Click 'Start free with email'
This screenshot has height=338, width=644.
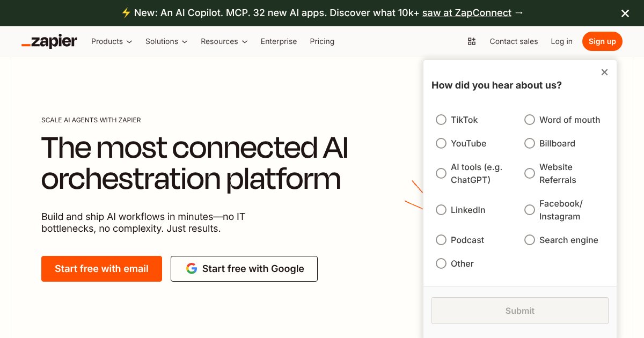[x=101, y=268]
